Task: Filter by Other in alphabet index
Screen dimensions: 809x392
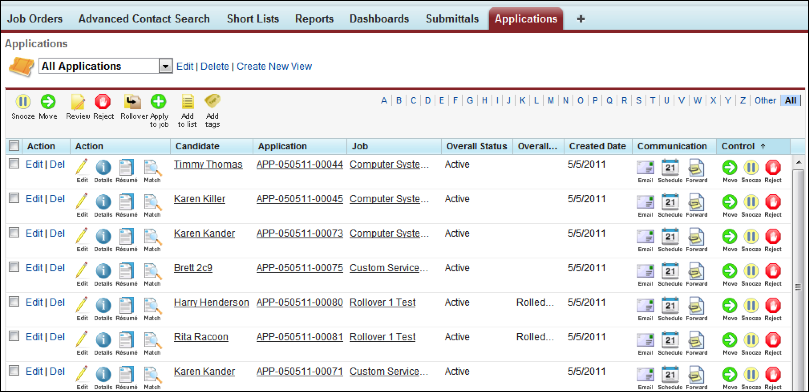Action: click(765, 101)
